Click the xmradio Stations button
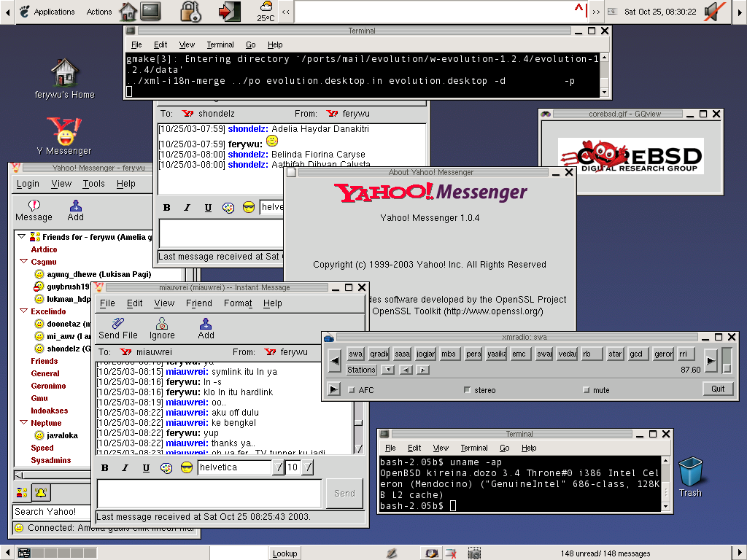This screenshot has width=747, height=560. point(361,370)
